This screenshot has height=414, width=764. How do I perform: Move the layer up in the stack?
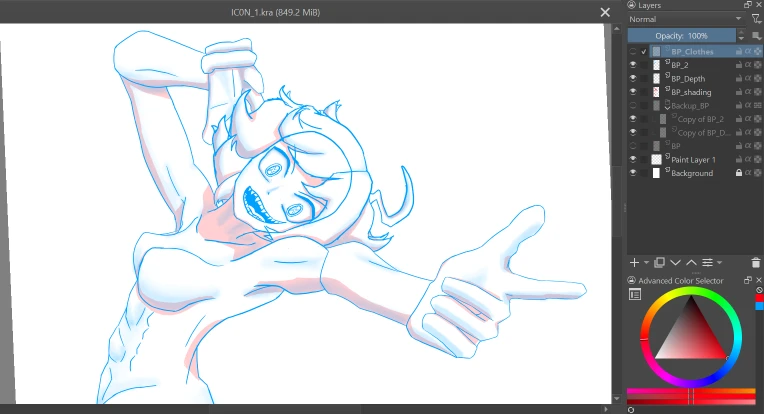pos(691,262)
